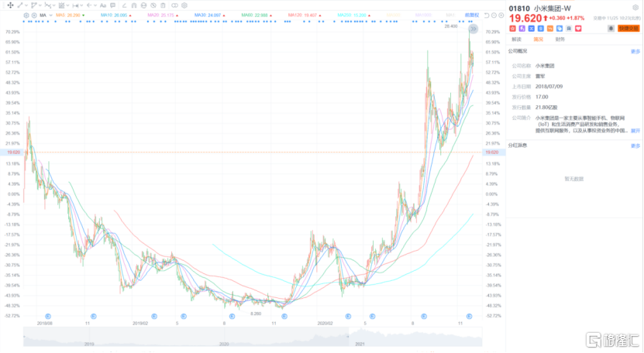The height and width of the screenshot is (353, 644).
Task: Select the crosshair move cursor tool
Action: [x=10, y=5]
